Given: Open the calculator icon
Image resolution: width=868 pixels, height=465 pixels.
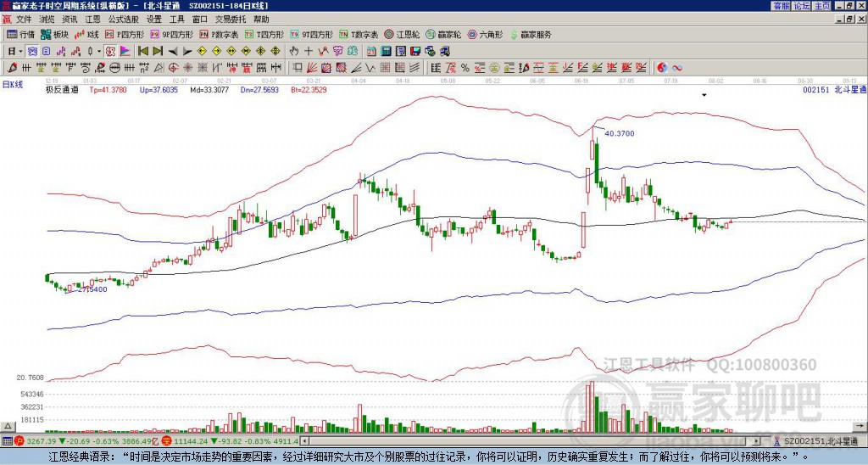Looking at the screenshot, I should (386, 52).
